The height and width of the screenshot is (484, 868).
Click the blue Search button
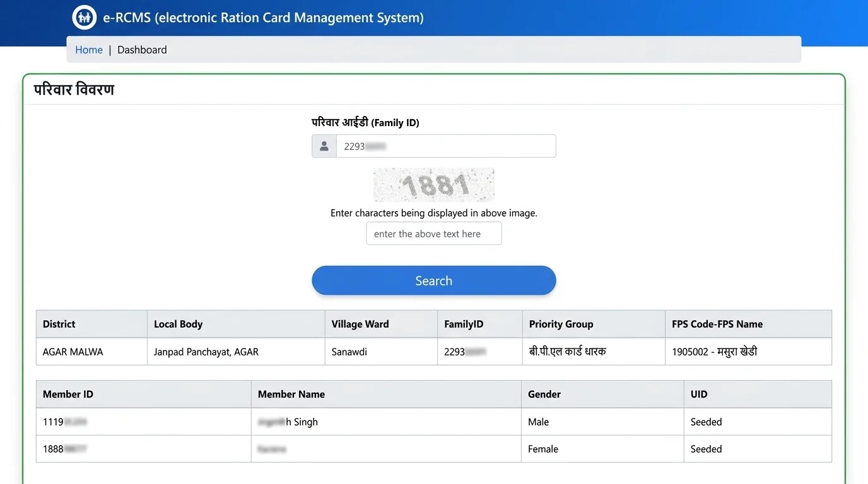point(434,280)
